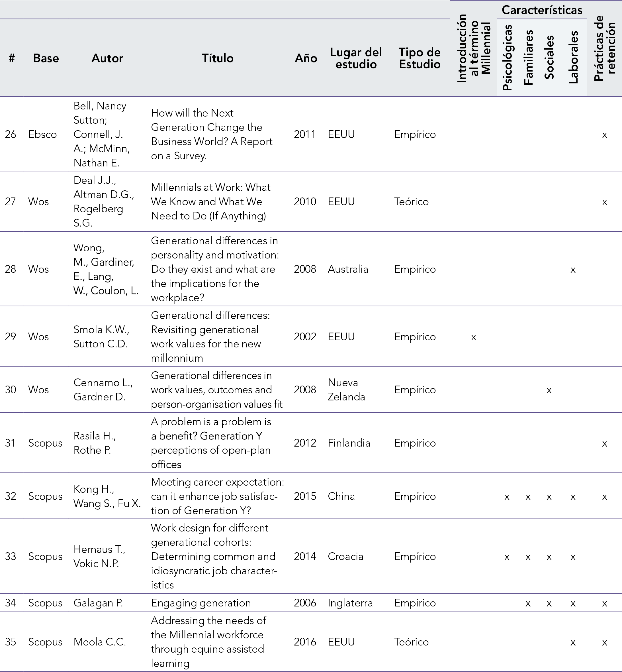
Task: Click the row number 33 cell
Action: pos(11,556)
